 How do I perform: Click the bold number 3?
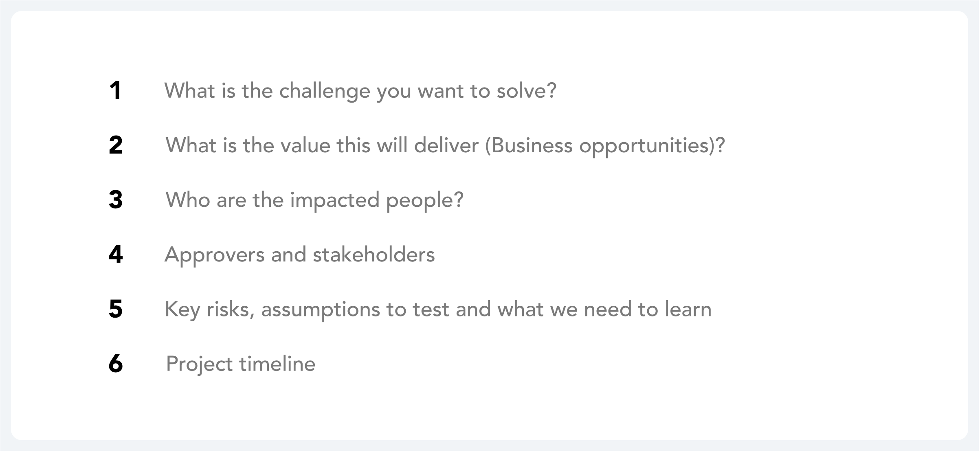pyautogui.click(x=116, y=200)
